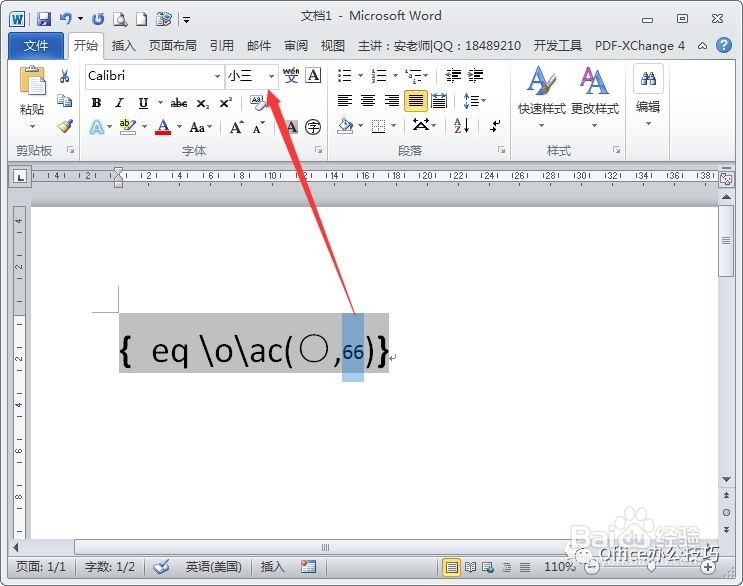
Task: Increase paragraph indent
Action: coord(475,75)
